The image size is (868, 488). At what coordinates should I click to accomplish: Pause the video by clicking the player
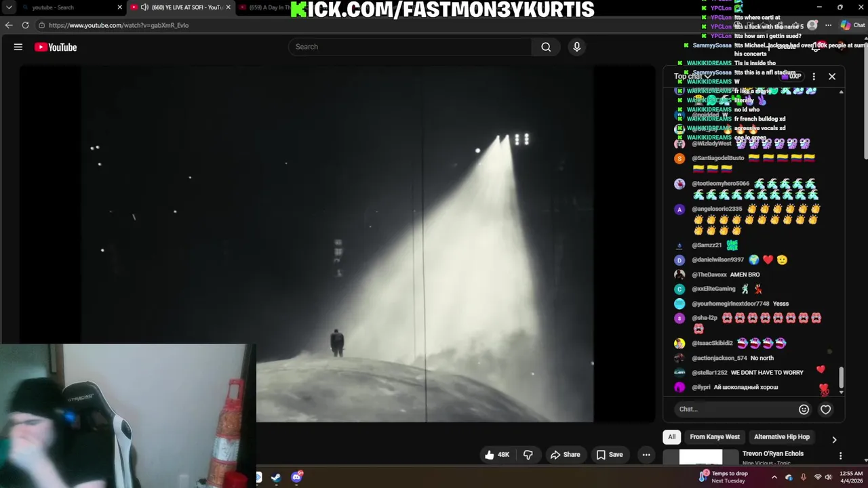tap(337, 244)
